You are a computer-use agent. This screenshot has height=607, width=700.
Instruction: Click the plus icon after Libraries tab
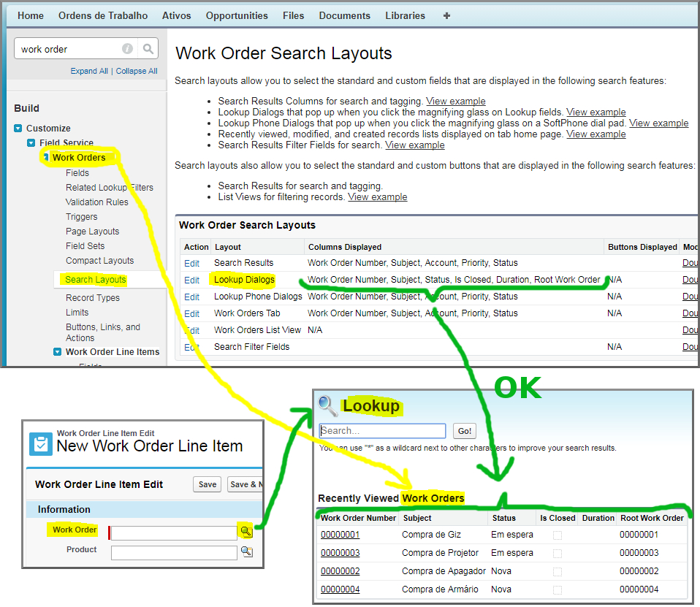447,15
